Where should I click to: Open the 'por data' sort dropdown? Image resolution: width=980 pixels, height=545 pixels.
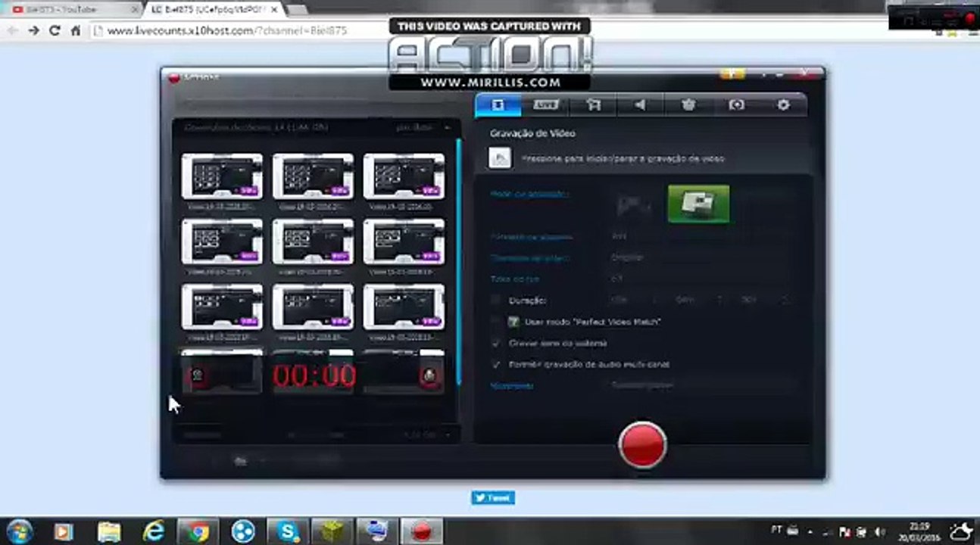coord(423,127)
